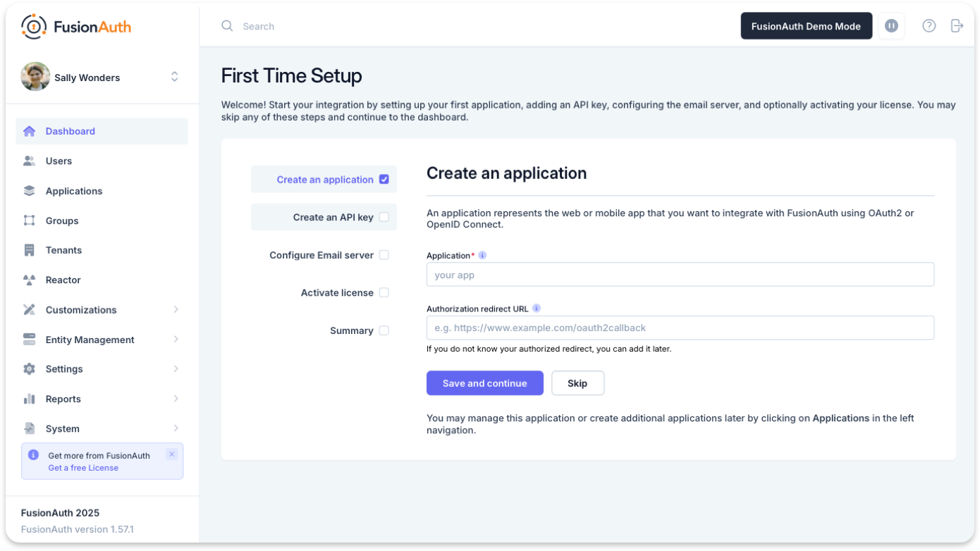Expand the Settings submenu chevron
980x551 pixels.
point(176,369)
